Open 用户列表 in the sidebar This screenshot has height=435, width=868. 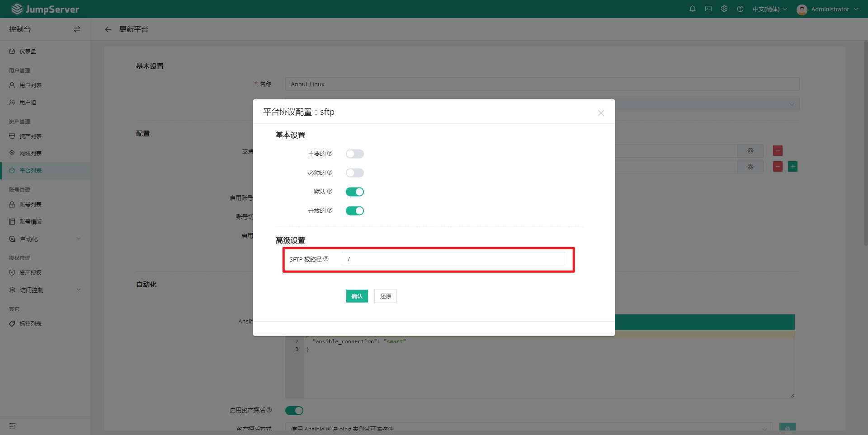pos(30,85)
